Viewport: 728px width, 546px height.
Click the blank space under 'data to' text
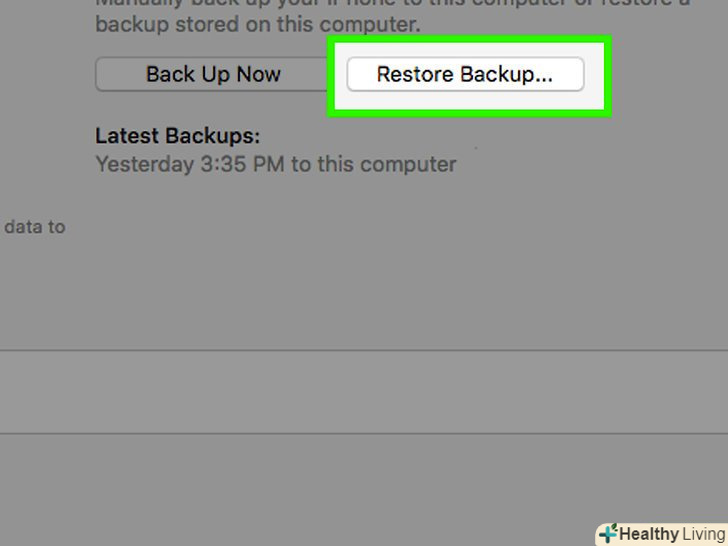pos(34,280)
